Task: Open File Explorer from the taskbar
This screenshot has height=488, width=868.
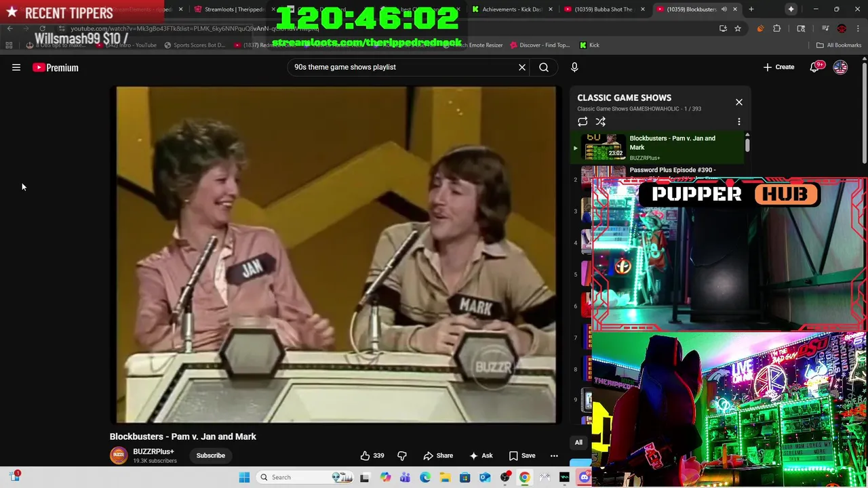Action: (x=445, y=477)
